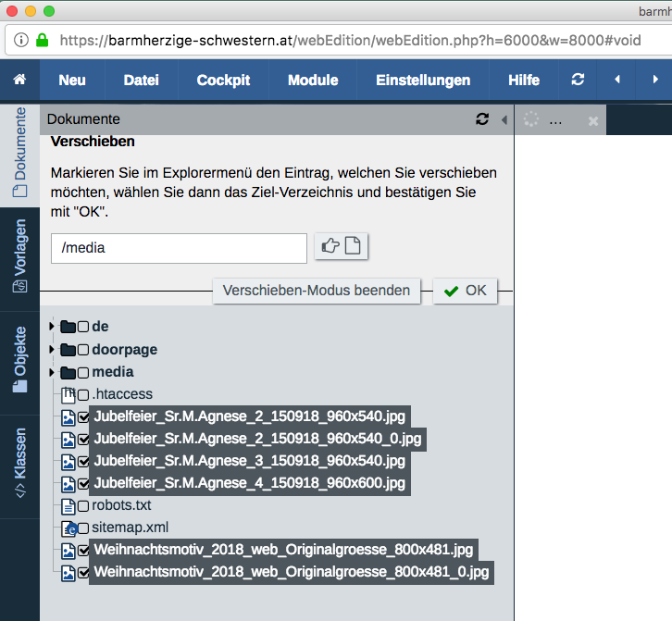This screenshot has width=672, height=621.
Task: Go back with the left arrow icon
Action: 617,80
